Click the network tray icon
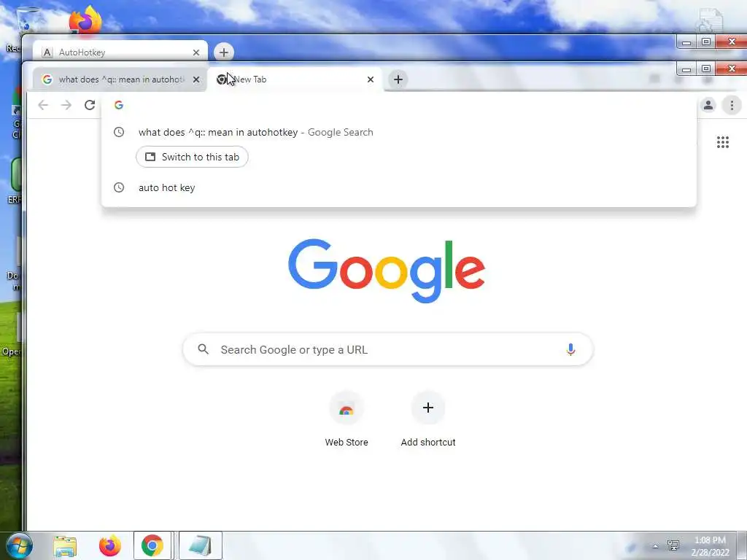This screenshot has height=560, width=747. pyautogui.click(x=673, y=545)
